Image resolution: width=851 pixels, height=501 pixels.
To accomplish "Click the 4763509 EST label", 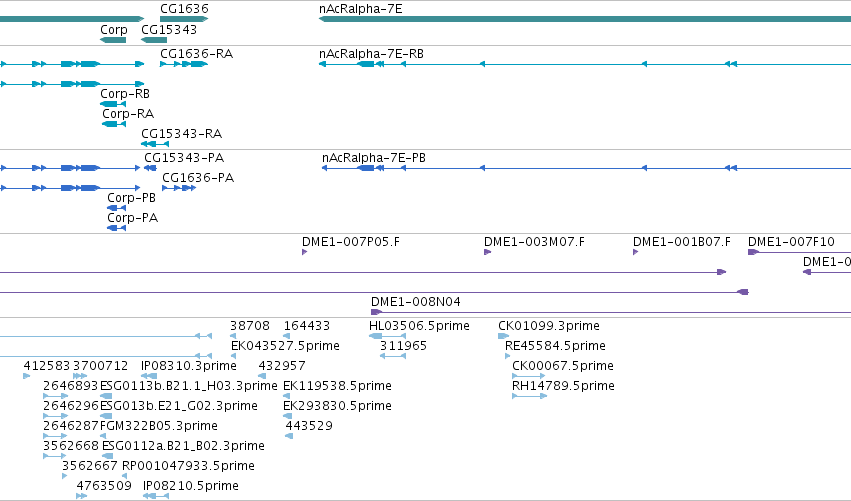I will pyautogui.click(x=104, y=486).
